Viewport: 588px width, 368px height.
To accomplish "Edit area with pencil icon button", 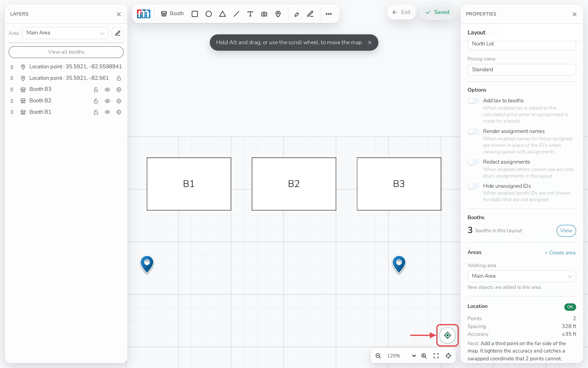I will coord(118,33).
